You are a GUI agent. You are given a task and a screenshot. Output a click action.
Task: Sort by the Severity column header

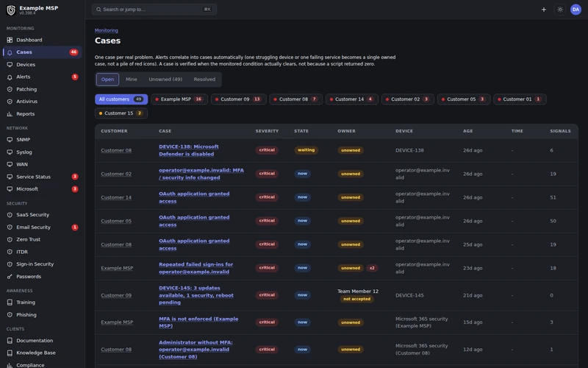pyautogui.click(x=267, y=131)
